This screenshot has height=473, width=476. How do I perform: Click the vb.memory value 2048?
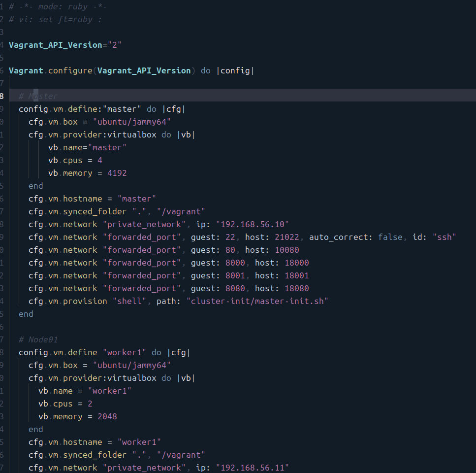click(107, 416)
